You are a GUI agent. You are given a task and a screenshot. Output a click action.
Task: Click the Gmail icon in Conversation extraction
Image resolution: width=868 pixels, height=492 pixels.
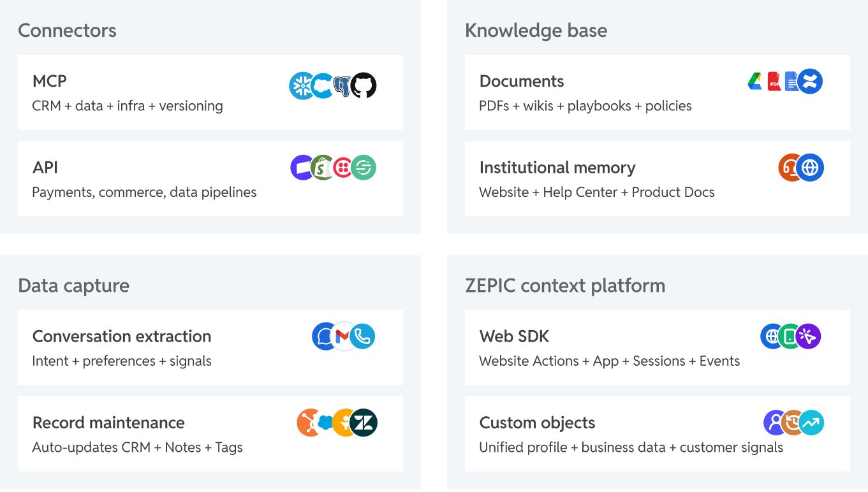343,336
